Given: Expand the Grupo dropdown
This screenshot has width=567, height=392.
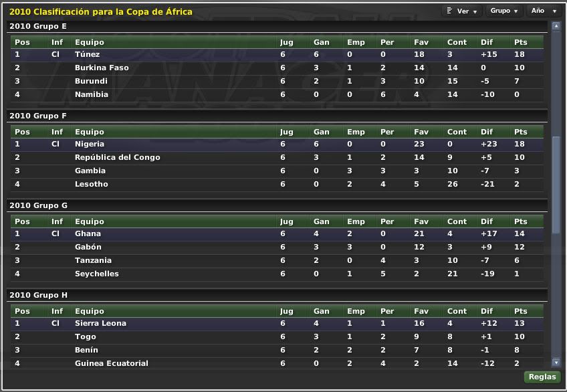Looking at the screenshot, I should coord(504,11).
